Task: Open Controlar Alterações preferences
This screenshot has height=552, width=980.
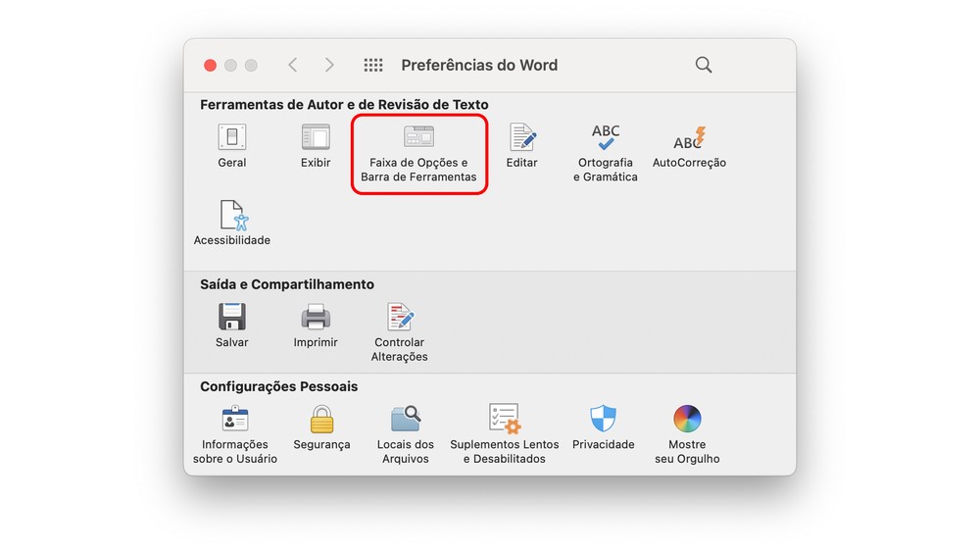Action: (400, 332)
